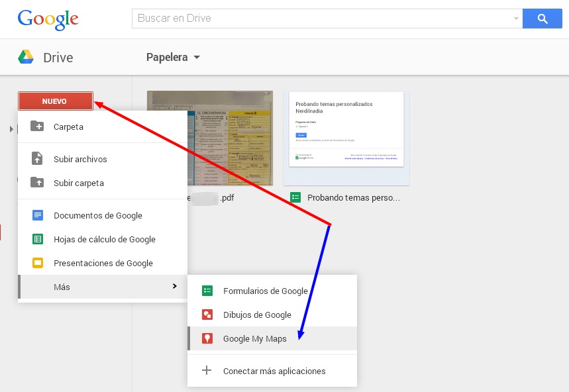
Task: Click the Google Drive triangle logo
Action: [26, 57]
